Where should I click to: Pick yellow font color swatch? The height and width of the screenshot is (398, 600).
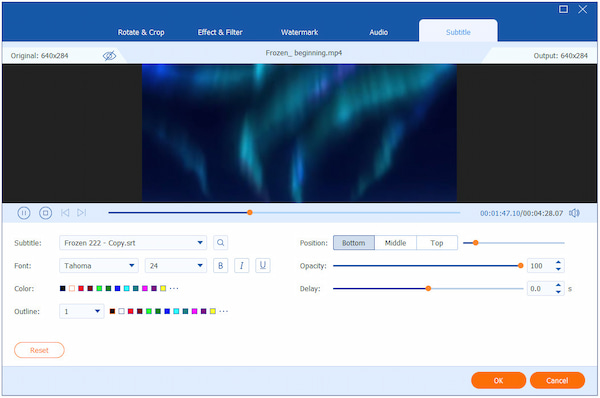[x=163, y=288]
